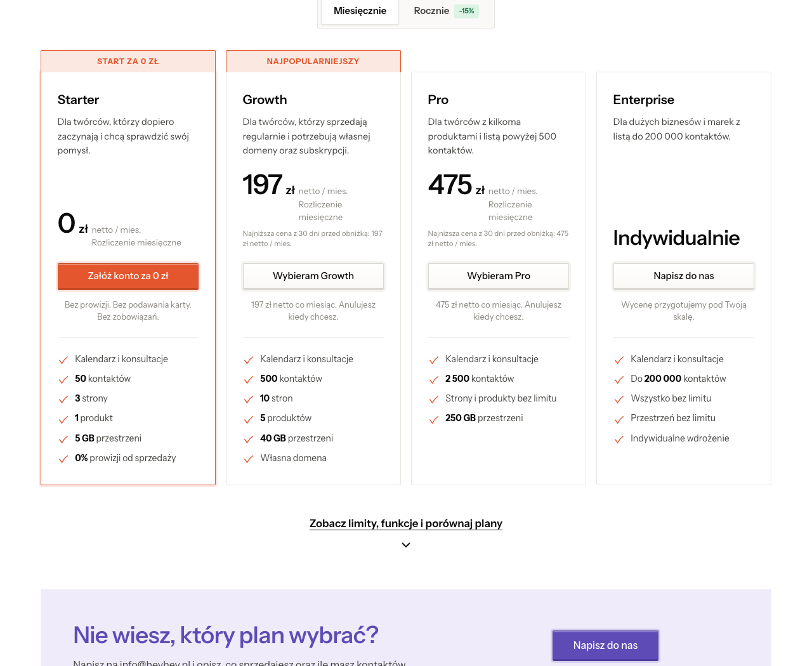Click checkmark beside 10 stron
The image size is (812, 666).
coord(249,399)
